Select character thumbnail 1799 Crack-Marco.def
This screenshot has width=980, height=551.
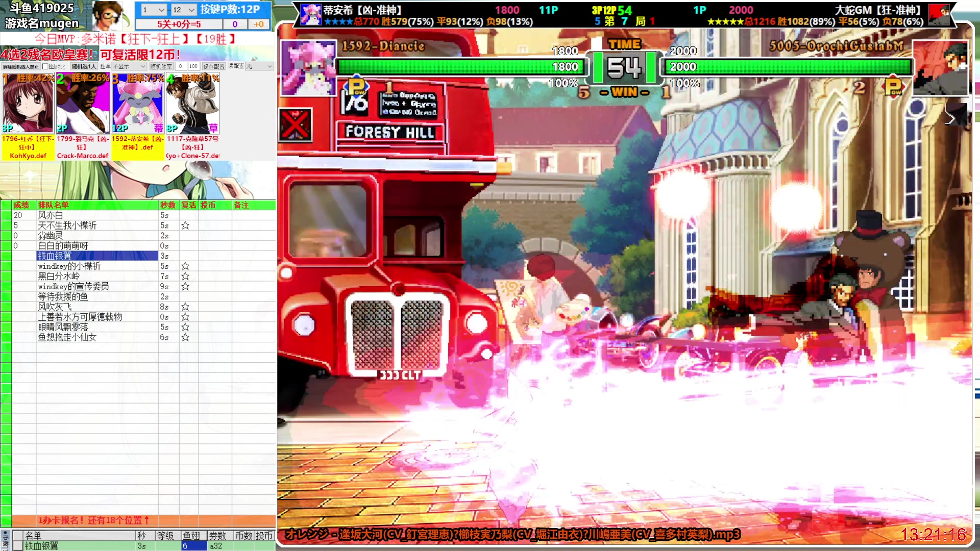[83, 104]
